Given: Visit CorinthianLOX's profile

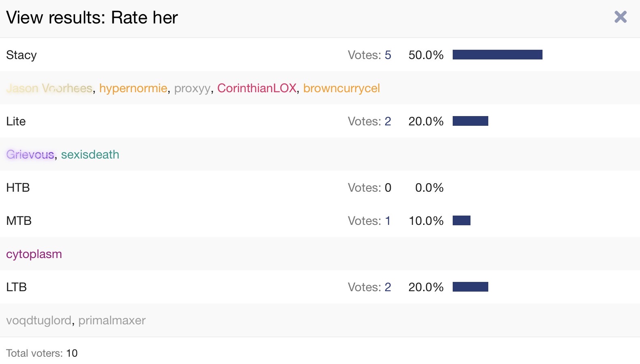Looking at the screenshot, I should 257,88.
